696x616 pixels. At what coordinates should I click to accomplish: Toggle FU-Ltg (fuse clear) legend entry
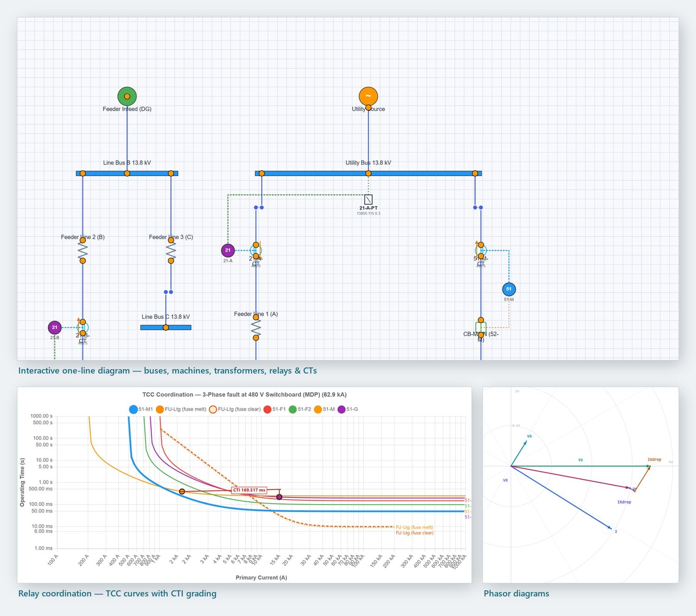point(235,409)
